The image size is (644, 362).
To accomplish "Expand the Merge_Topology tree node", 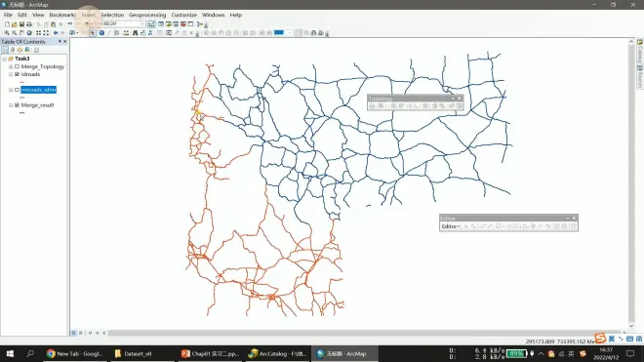I will (11, 66).
